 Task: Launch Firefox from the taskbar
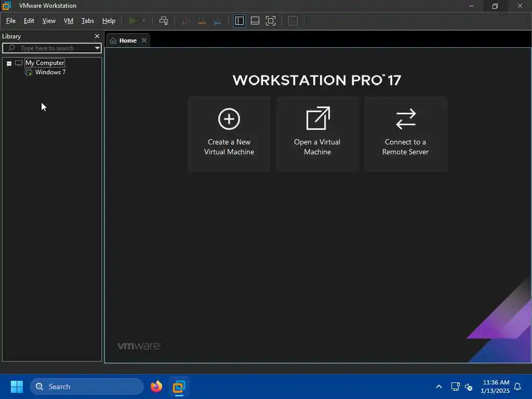tap(156, 387)
